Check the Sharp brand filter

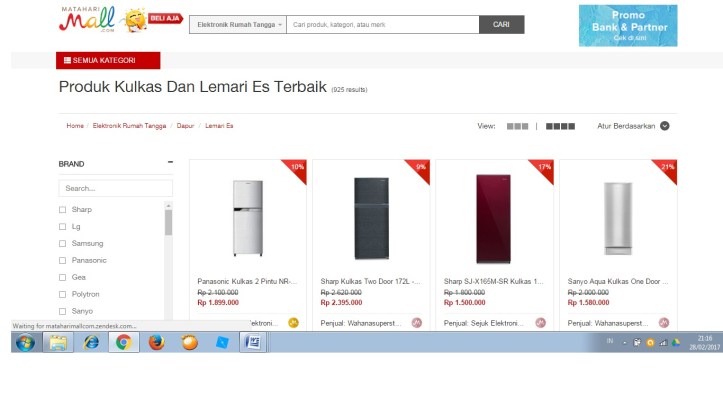pyautogui.click(x=63, y=210)
